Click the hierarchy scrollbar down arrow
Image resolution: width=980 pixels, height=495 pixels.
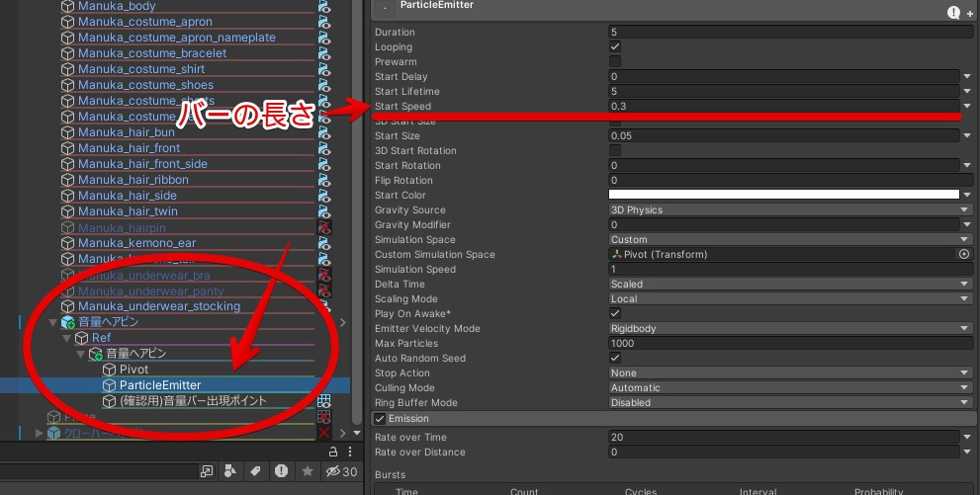(357, 433)
